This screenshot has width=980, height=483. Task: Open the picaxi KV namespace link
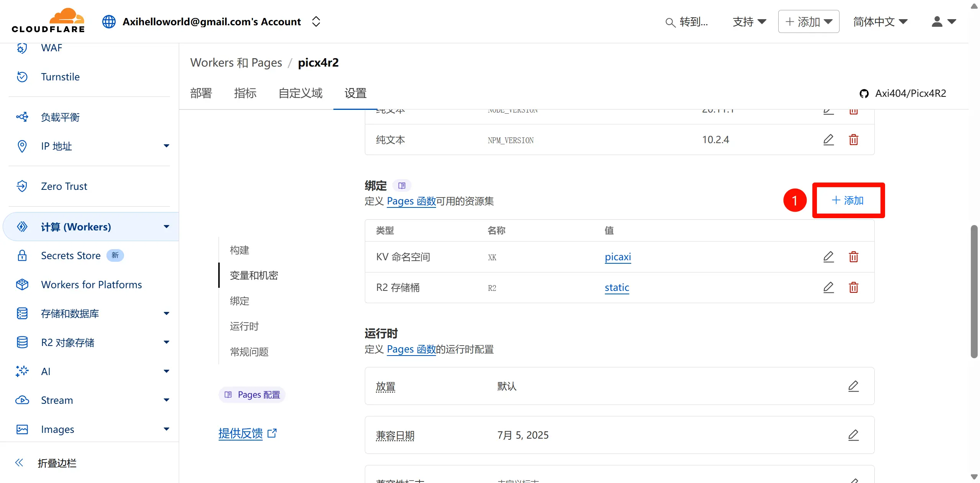[x=618, y=257]
